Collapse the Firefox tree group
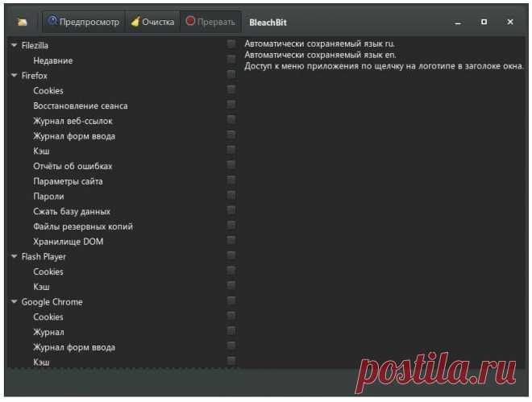Viewport: 532px width, 402px height. 15,75
